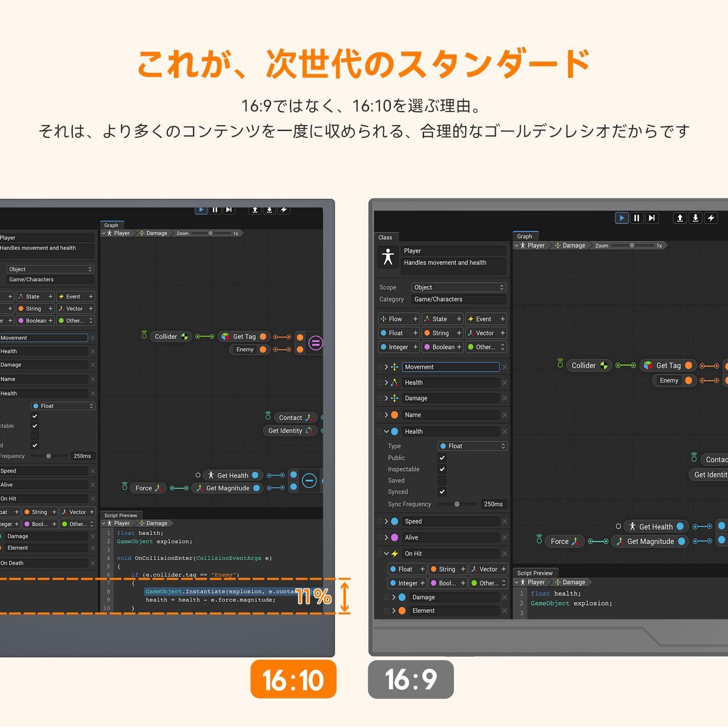Click the On Death row on the 16:10 screen
Viewport: 728px width, 728px height.
[44, 563]
